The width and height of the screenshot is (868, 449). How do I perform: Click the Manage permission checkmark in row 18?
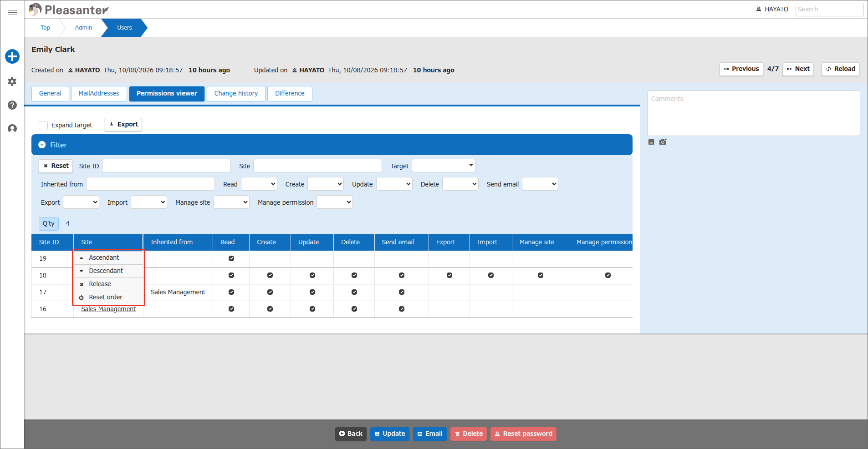[x=608, y=275]
